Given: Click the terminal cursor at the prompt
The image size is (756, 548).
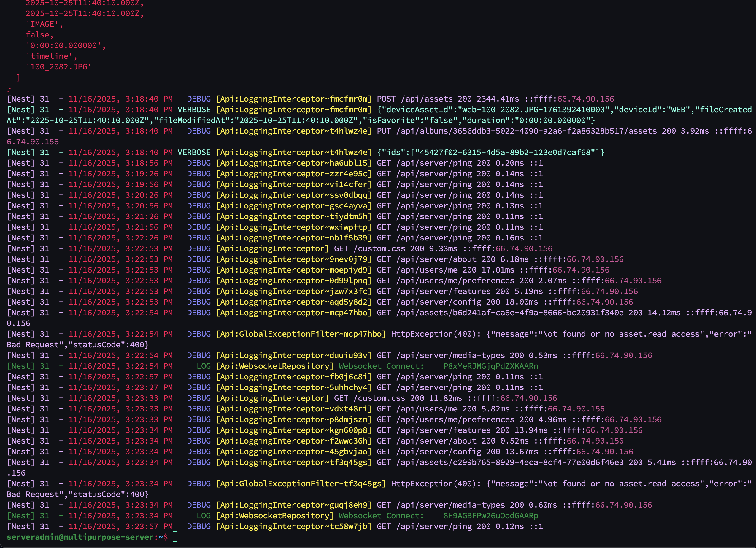Looking at the screenshot, I should point(175,537).
